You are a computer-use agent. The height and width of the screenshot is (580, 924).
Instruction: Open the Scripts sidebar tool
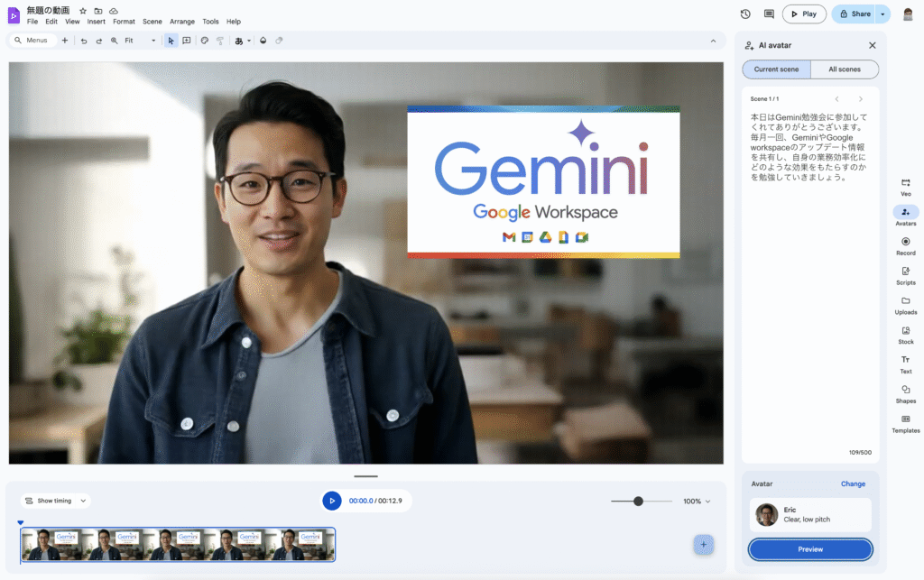click(906, 276)
